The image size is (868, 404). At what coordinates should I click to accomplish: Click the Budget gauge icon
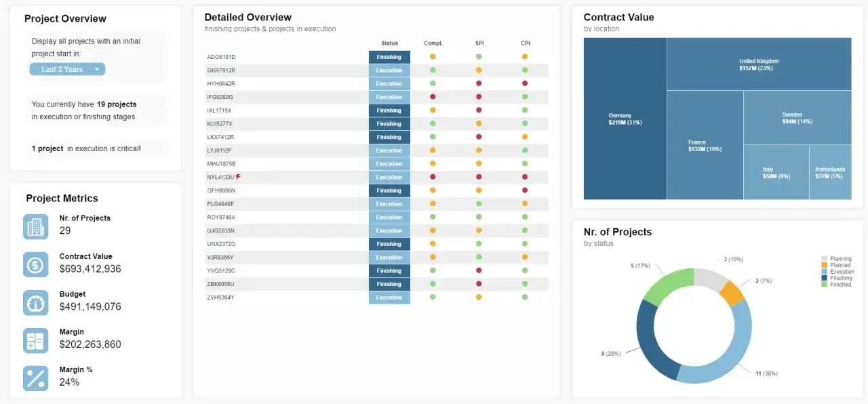(x=35, y=303)
